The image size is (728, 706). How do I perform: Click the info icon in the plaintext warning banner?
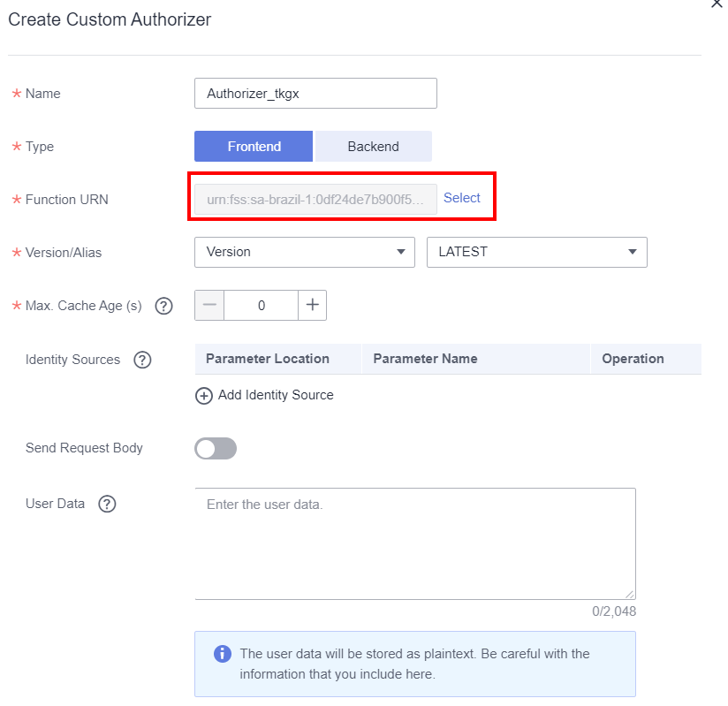coord(221,654)
